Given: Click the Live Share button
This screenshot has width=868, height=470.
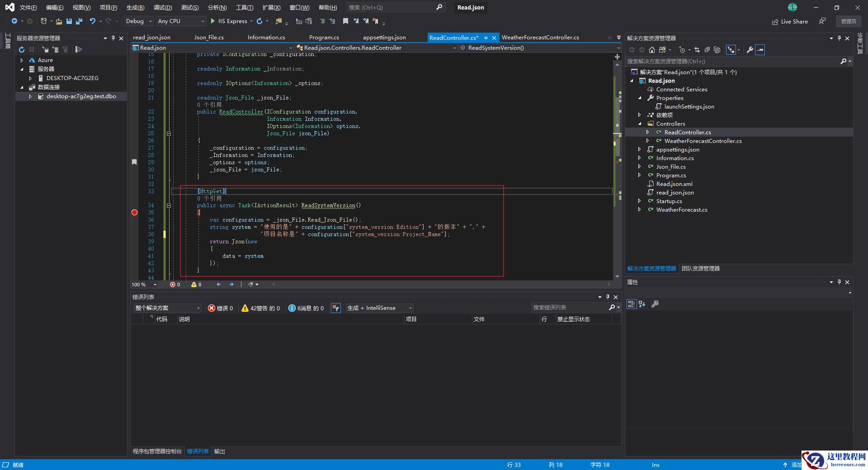Looking at the screenshot, I should (790, 21).
